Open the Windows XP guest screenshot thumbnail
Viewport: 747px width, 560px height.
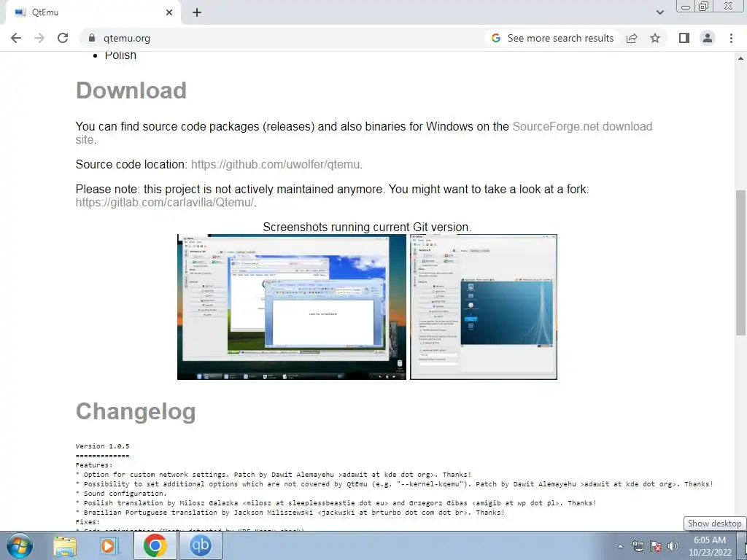click(x=292, y=307)
